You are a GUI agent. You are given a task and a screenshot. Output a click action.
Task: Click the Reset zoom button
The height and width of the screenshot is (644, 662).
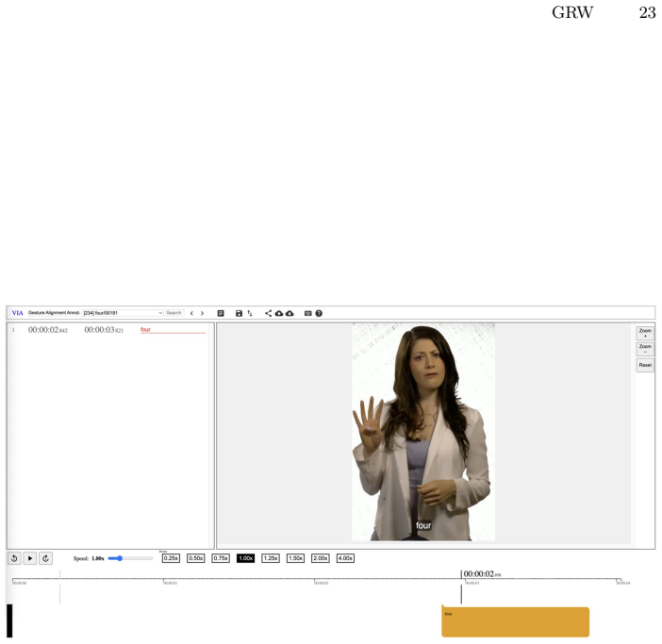645,365
